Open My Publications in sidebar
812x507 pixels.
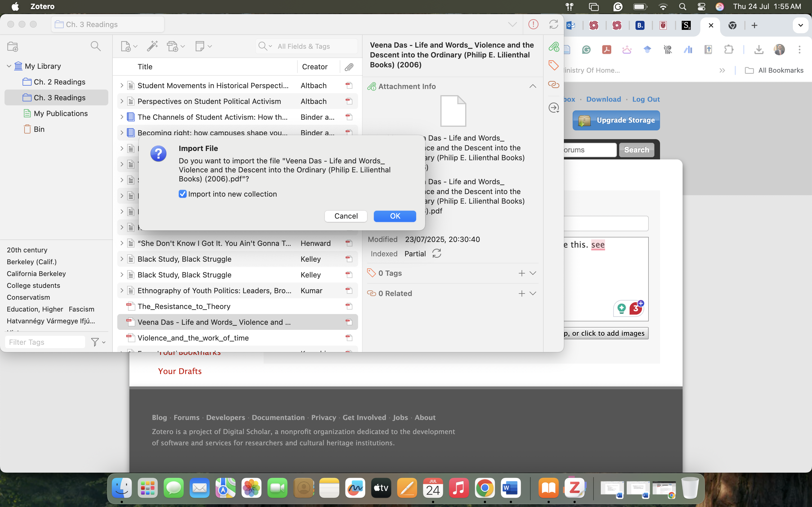pos(60,113)
